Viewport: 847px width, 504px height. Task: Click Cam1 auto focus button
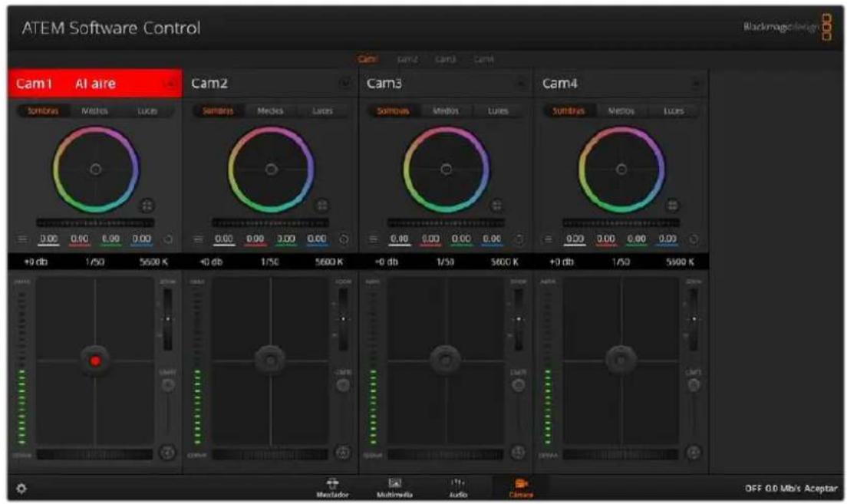coord(167,453)
